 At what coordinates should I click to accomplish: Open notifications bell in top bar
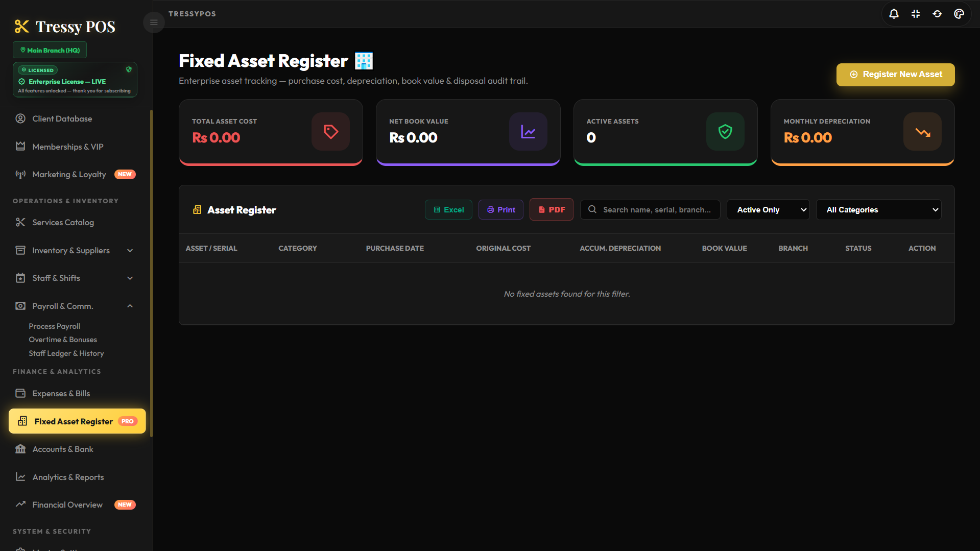(x=894, y=14)
